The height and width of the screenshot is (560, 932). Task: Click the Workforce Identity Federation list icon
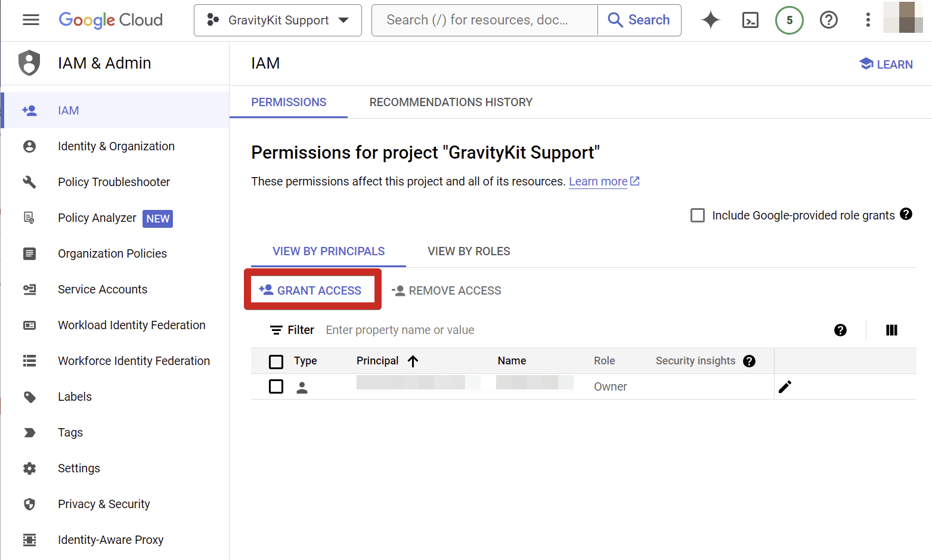pyautogui.click(x=29, y=361)
